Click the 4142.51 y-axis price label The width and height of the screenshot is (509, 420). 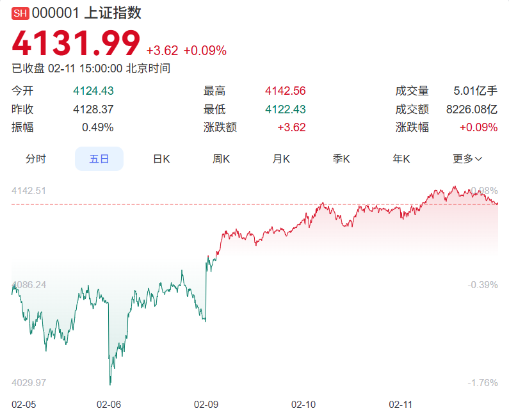pos(29,191)
